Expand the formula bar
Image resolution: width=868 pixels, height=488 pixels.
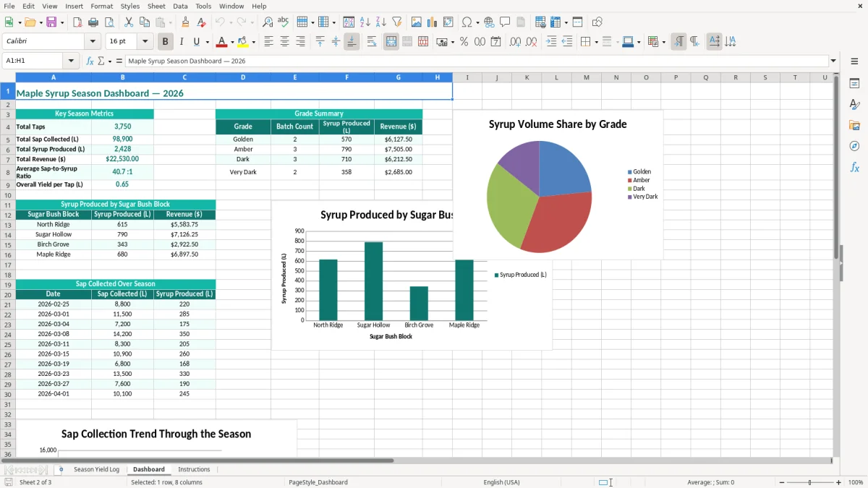point(833,61)
